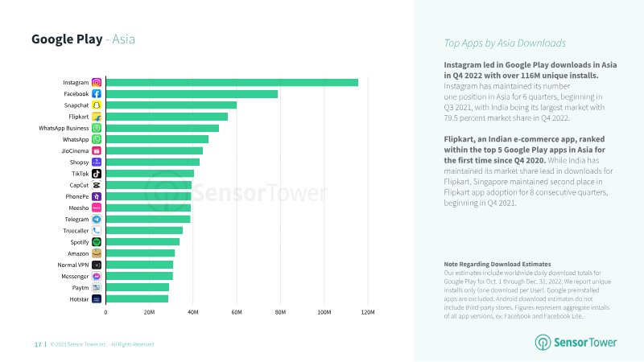Click the Instagram downloads bar
The image size is (644, 362).
[x=232, y=83]
